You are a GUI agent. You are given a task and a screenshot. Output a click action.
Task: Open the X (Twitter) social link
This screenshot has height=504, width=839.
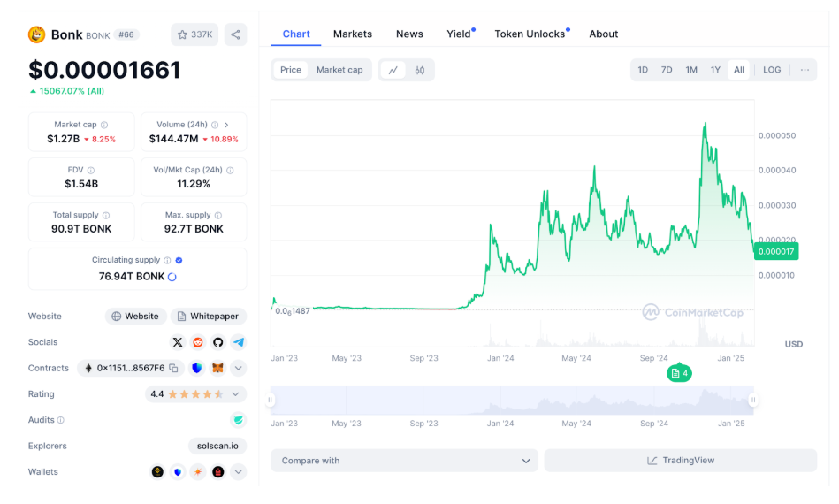pyautogui.click(x=178, y=342)
